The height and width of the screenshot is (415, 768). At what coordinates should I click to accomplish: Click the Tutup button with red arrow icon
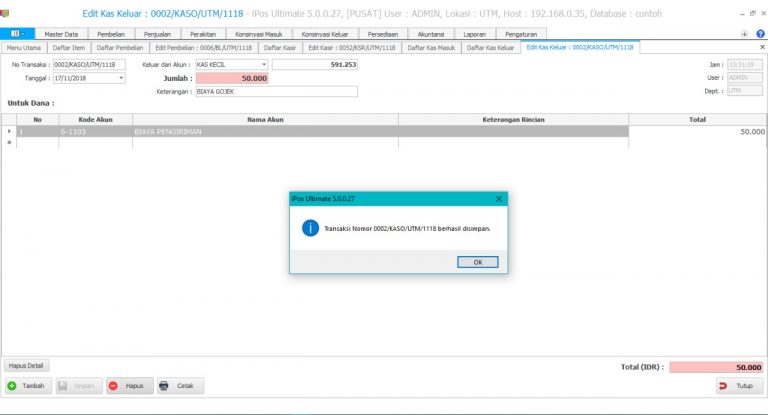pyautogui.click(x=740, y=386)
